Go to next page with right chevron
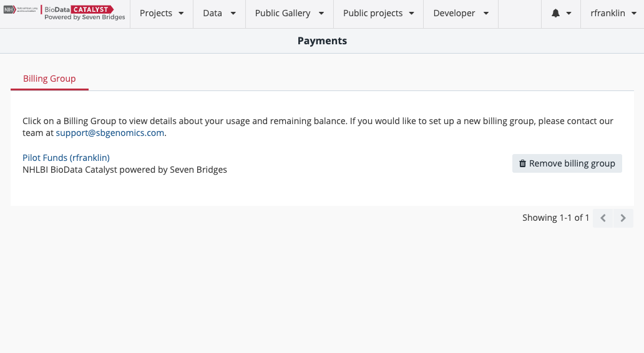This screenshot has height=353, width=644. [623, 218]
